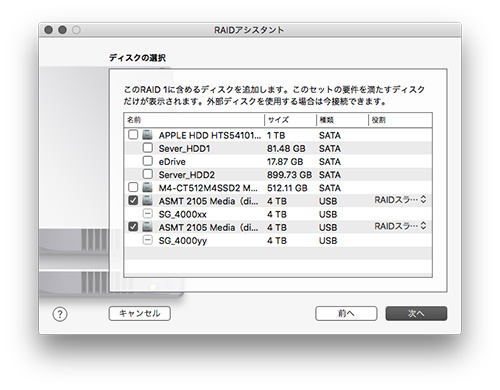Uncheck the ASMT 2105 Media disk above SG_4000xx
The height and width of the screenshot is (390, 500).
pyautogui.click(x=133, y=200)
